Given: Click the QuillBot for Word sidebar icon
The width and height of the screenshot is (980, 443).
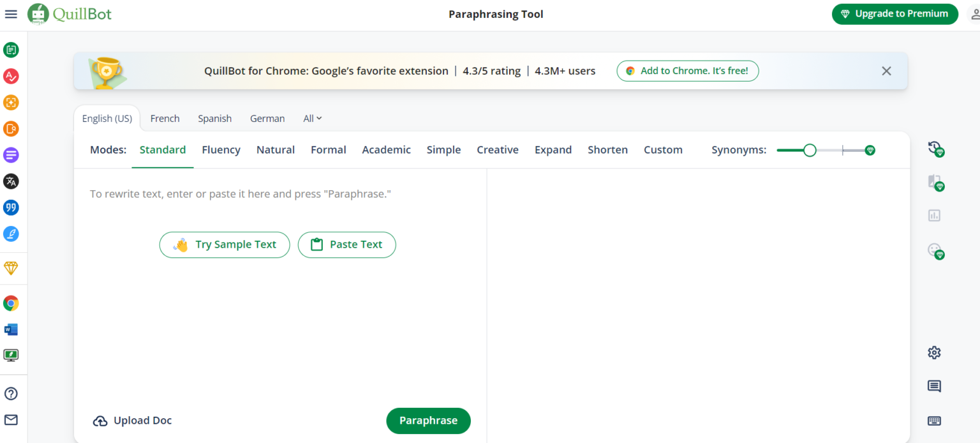Looking at the screenshot, I should (11, 329).
